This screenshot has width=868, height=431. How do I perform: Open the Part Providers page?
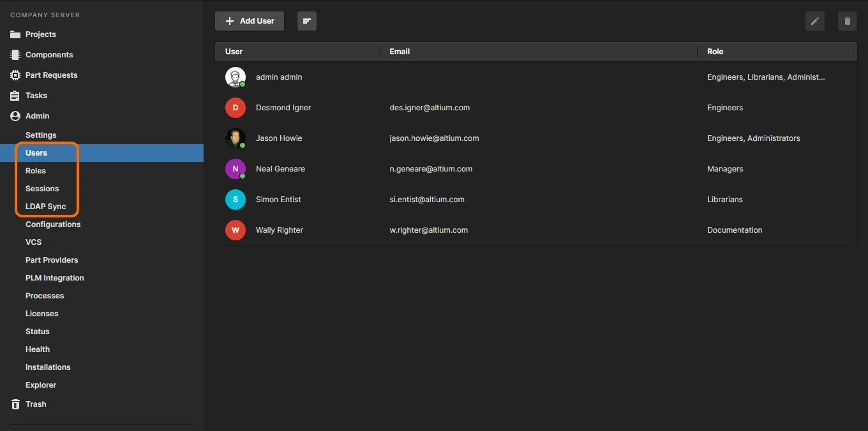tap(52, 260)
